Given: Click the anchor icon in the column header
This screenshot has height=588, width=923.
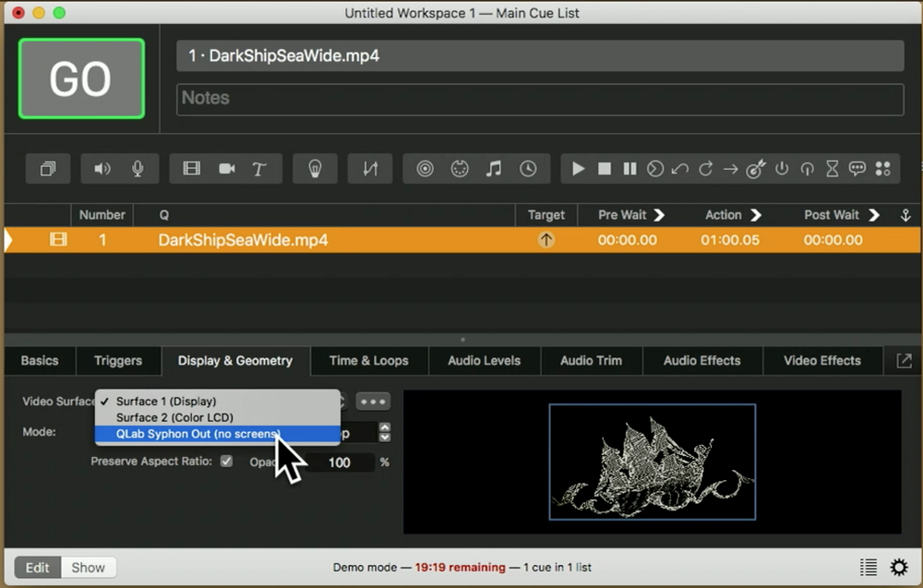Looking at the screenshot, I should (905, 215).
